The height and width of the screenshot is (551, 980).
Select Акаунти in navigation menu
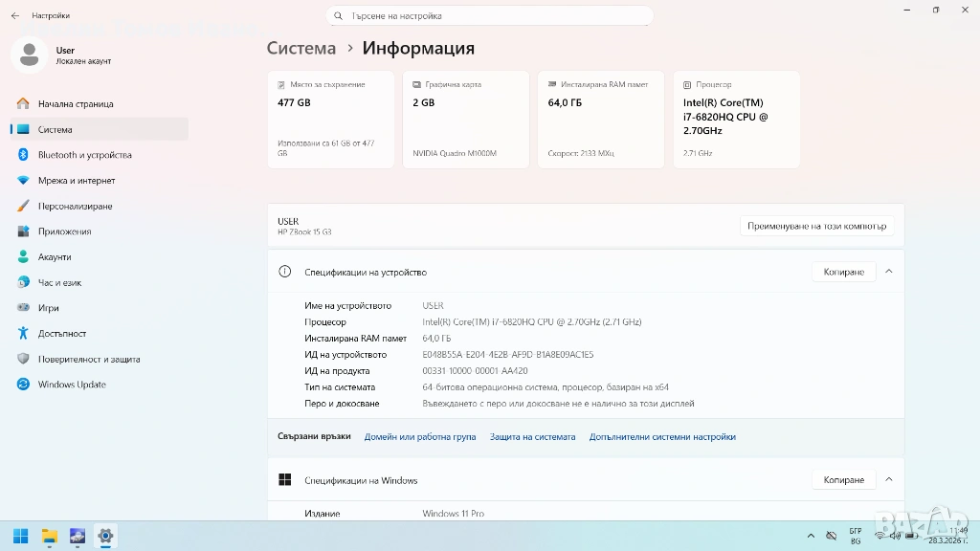[x=55, y=257]
